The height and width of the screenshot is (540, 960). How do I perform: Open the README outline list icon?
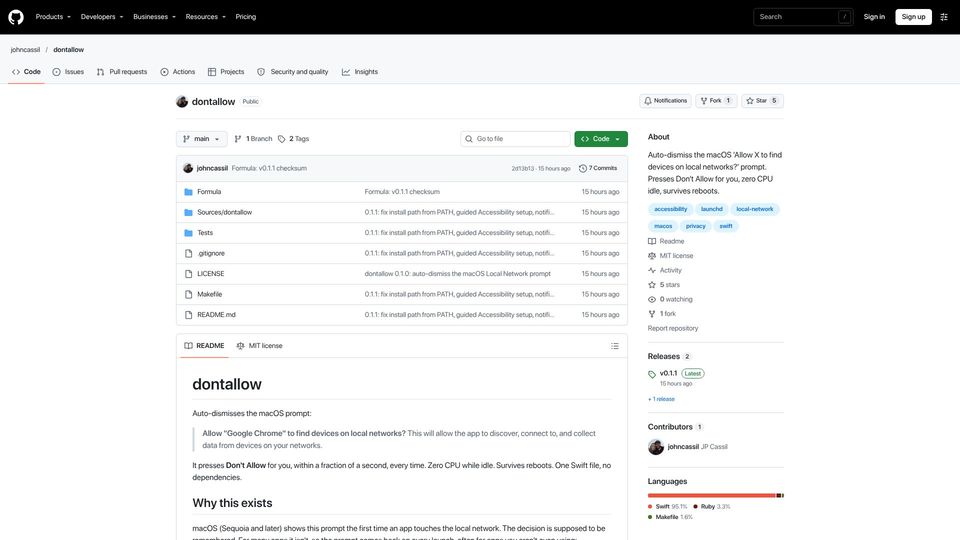[615, 346]
